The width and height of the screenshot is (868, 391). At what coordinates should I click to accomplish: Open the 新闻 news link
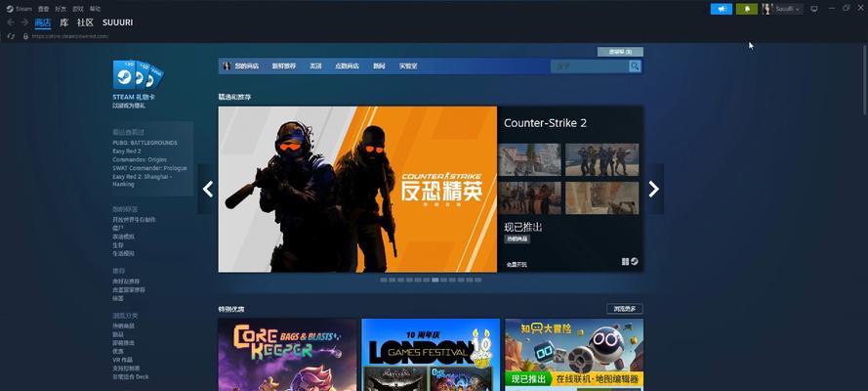click(379, 65)
